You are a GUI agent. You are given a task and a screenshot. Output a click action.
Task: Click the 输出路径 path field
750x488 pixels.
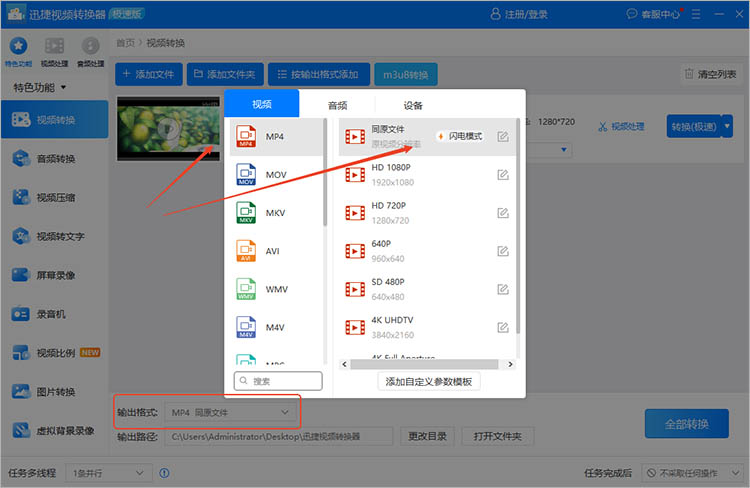pos(278,436)
